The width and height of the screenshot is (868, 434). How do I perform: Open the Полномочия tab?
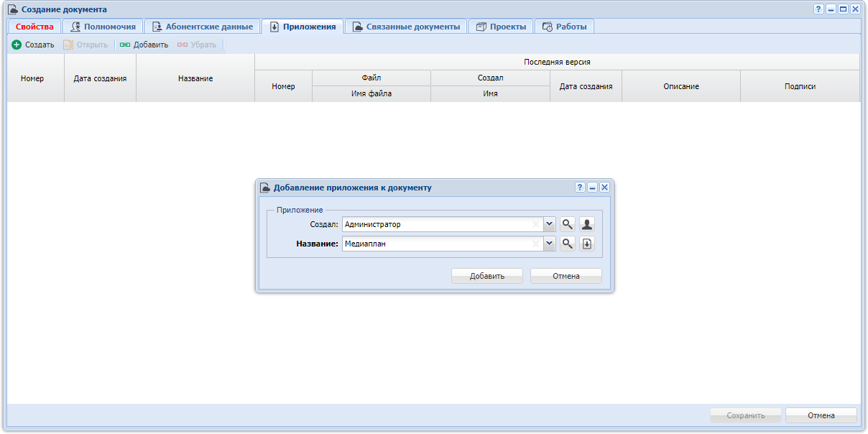[x=103, y=27]
